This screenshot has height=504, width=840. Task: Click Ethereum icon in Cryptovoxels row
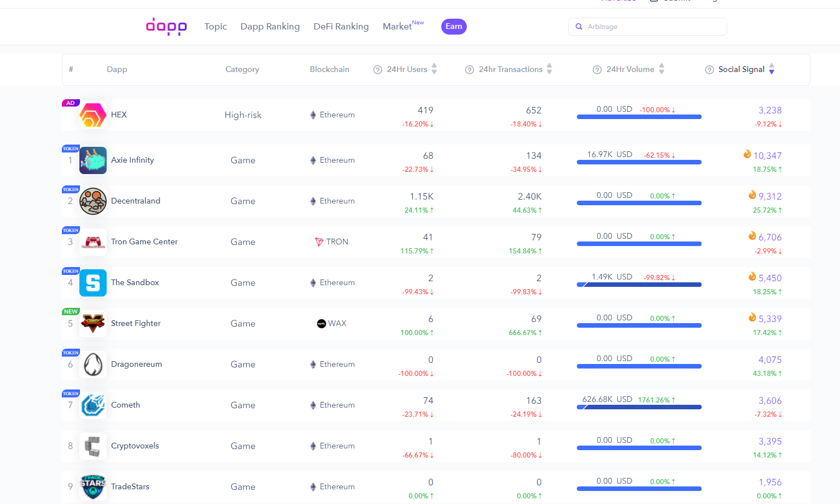tap(313, 446)
